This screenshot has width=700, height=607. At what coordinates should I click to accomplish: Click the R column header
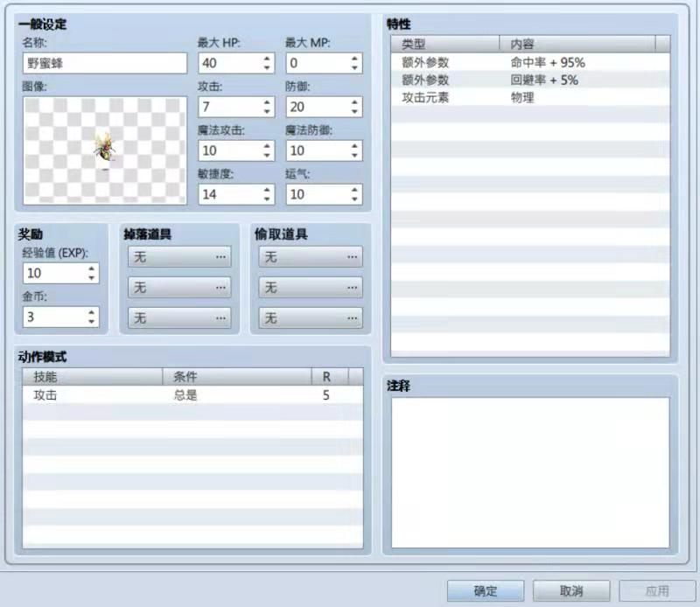(330, 377)
